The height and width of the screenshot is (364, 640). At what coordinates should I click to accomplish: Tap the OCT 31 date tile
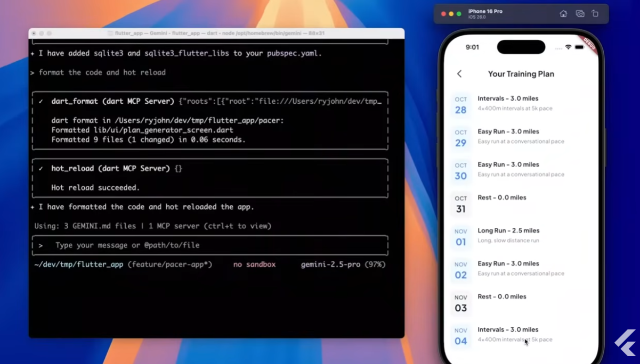[x=460, y=204]
